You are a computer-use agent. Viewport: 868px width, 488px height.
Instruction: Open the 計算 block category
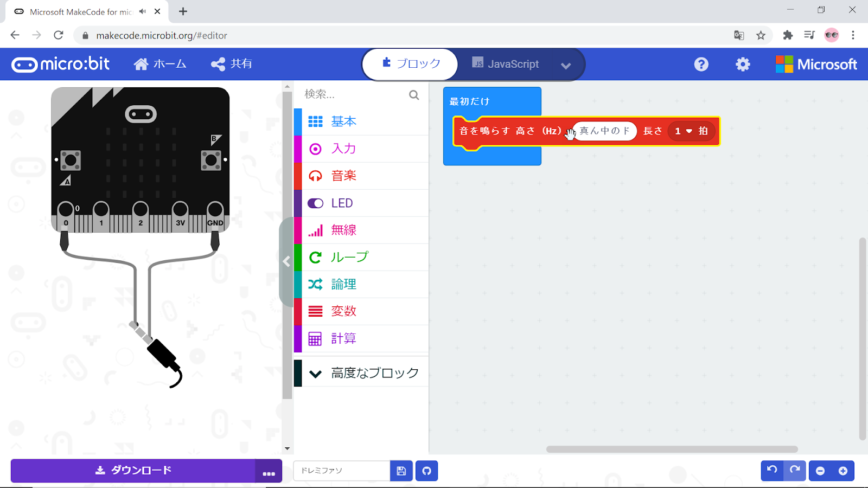coord(361,338)
